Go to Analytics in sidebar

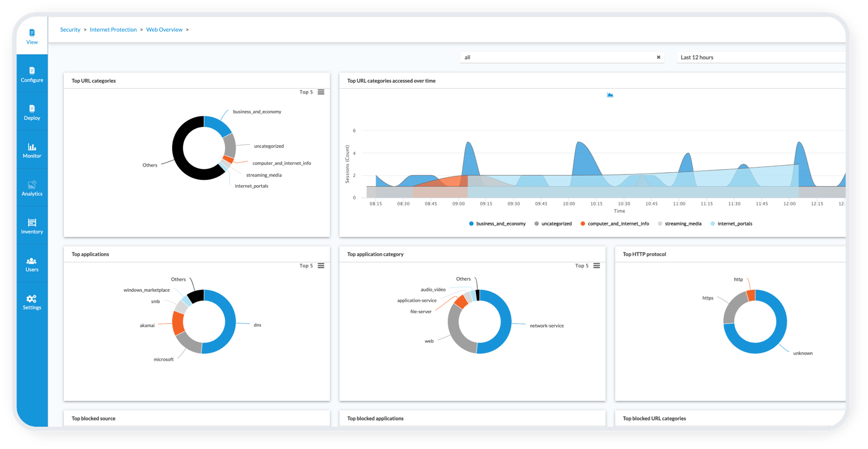coord(32,188)
